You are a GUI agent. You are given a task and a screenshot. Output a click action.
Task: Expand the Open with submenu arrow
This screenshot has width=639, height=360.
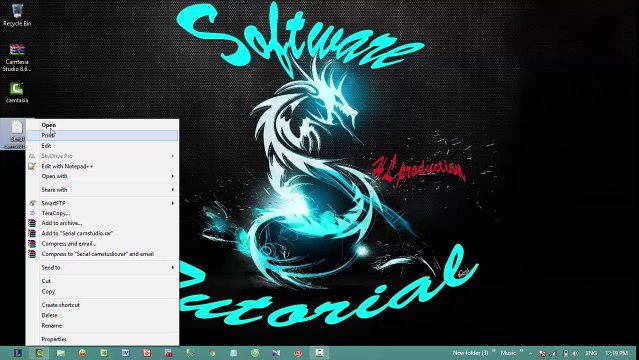click(x=173, y=176)
